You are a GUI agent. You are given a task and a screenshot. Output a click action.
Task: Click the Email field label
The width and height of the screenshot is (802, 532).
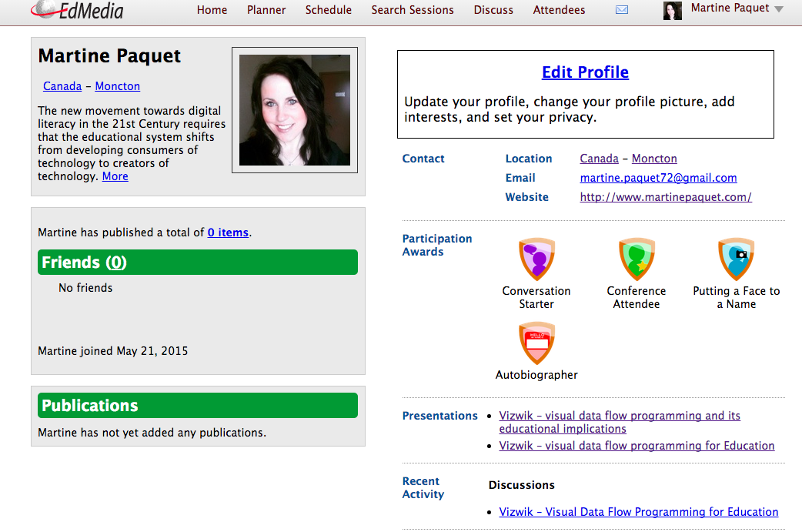pos(520,178)
